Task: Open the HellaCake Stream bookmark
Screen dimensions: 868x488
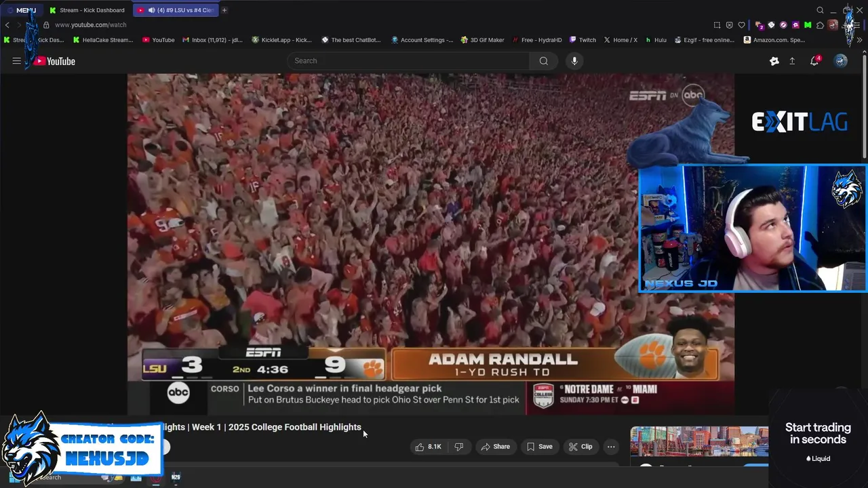Action: 102,40
